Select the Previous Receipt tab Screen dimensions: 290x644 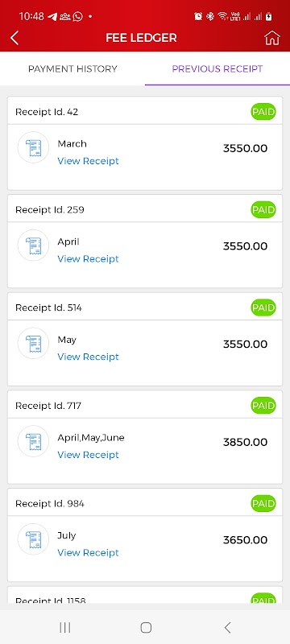click(217, 68)
